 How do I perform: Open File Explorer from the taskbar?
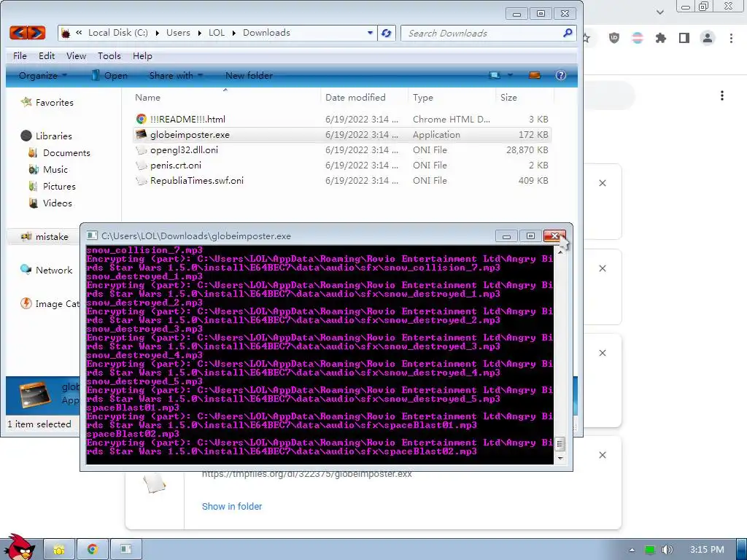(59, 550)
